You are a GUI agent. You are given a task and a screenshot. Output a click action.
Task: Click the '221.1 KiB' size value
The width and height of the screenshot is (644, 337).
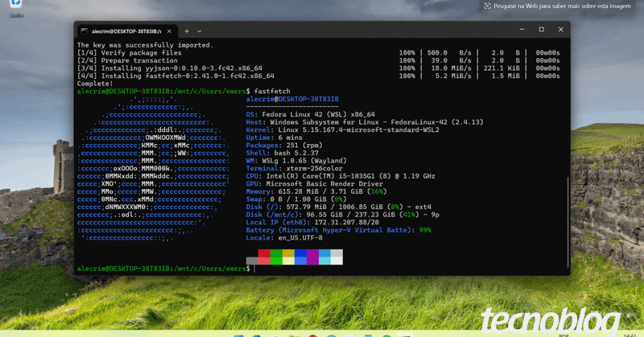click(x=502, y=68)
